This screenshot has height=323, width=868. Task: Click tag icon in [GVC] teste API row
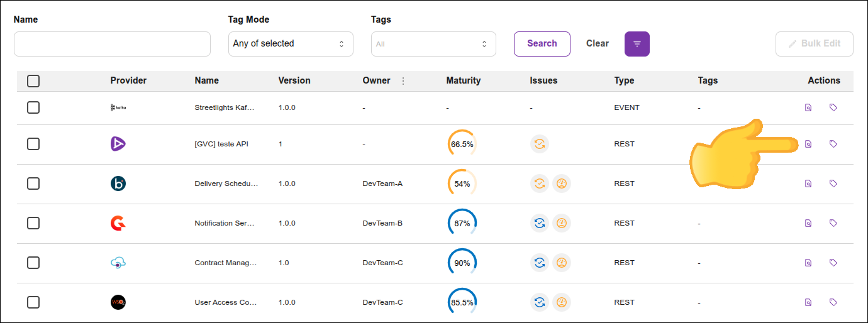[833, 144]
